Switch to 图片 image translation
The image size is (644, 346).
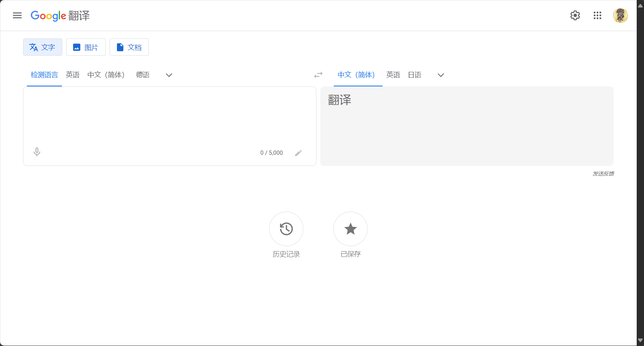(86, 47)
